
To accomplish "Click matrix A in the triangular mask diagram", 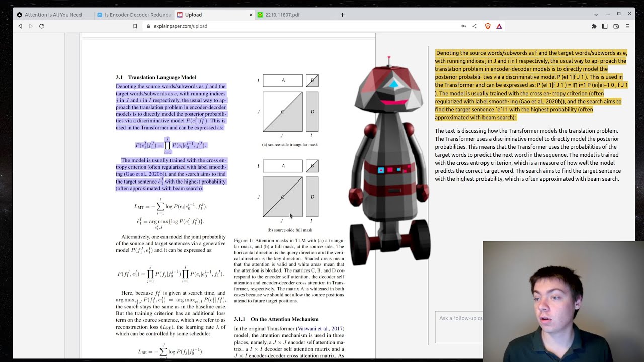I will [x=283, y=80].
